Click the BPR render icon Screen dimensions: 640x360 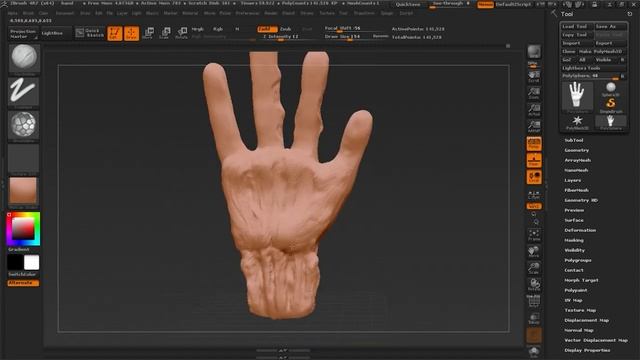click(x=534, y=52)
